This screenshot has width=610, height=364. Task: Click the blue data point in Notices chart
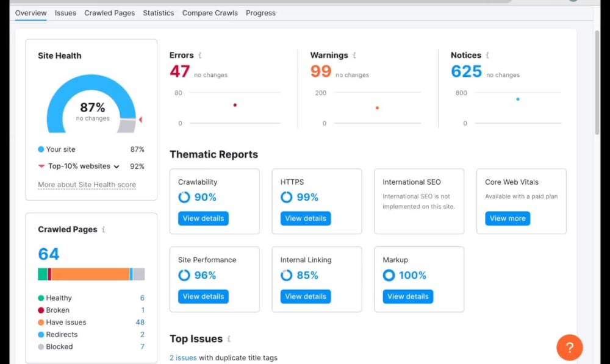point(518,99)
